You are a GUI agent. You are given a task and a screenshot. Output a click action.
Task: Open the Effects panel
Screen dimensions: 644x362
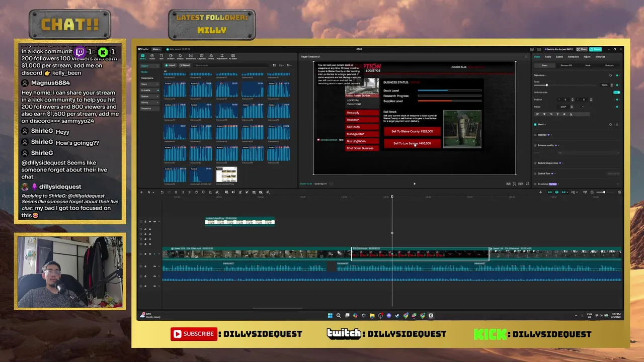[180, 56]
